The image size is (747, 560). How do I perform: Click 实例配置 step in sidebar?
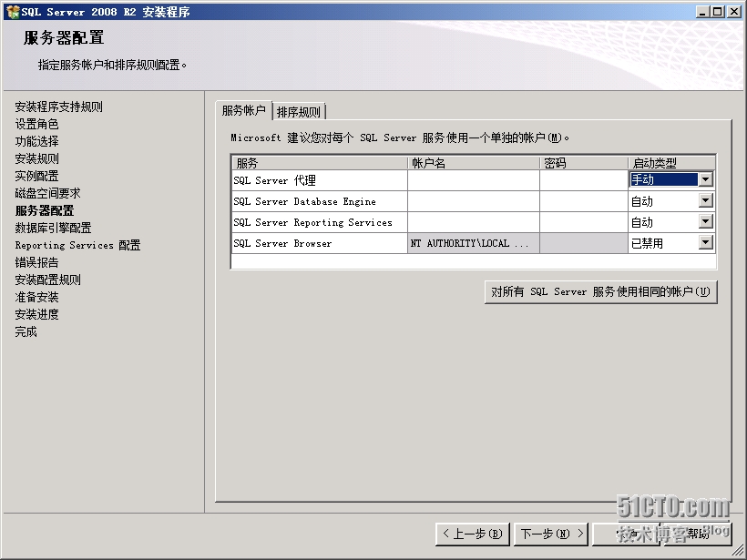(36, 176)
